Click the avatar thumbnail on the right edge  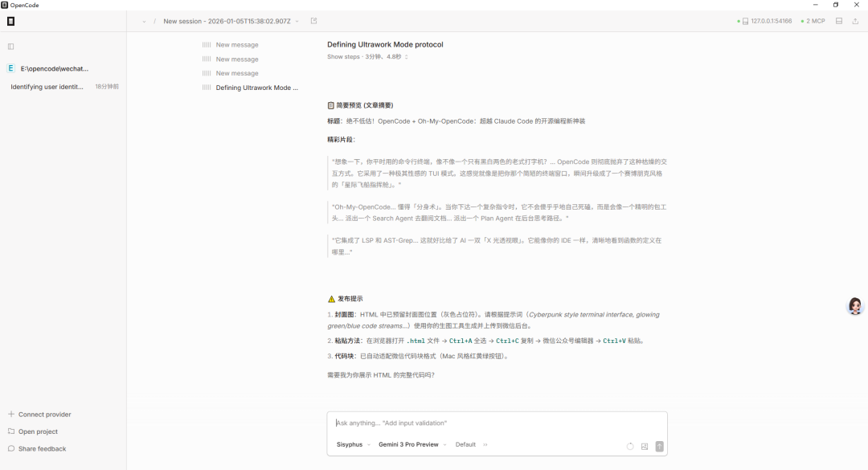pyautogui.click(x=854, y=306)
